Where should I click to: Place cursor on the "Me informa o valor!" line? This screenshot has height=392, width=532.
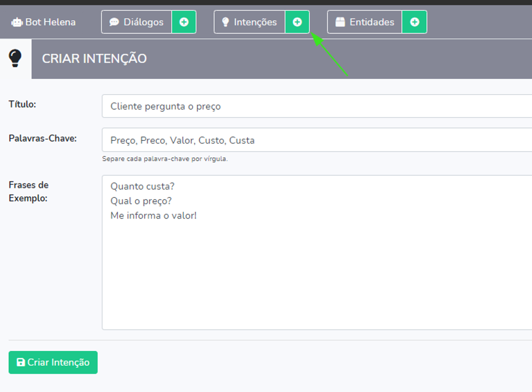click(x=154, y=216)
